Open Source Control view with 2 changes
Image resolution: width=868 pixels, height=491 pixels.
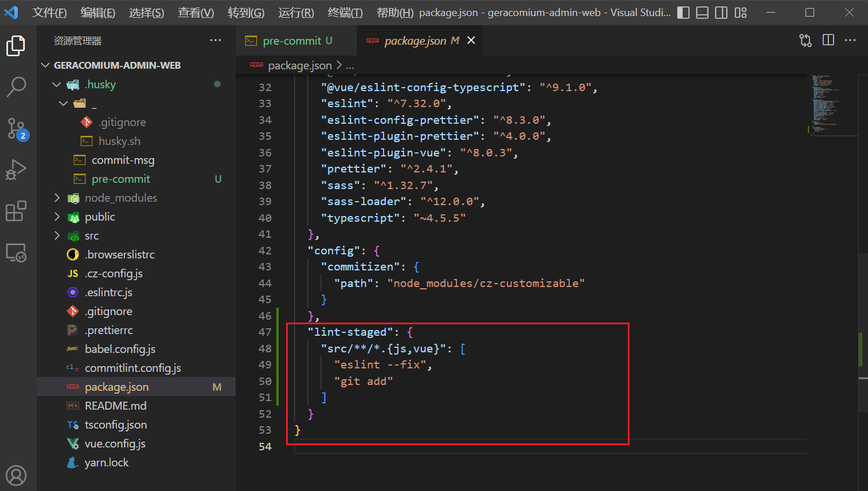(17, 129)
